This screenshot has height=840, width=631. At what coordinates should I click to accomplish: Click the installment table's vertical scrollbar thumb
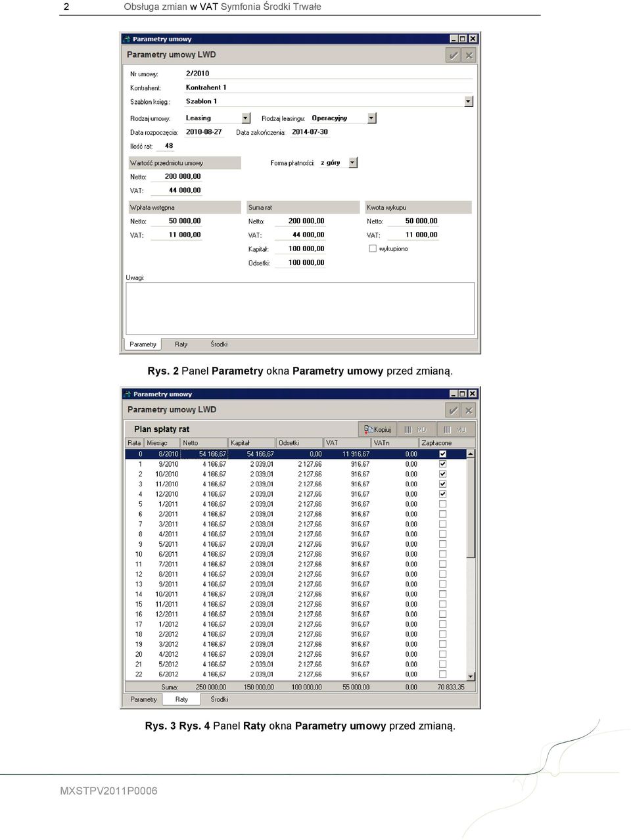[x=471, y=508]
